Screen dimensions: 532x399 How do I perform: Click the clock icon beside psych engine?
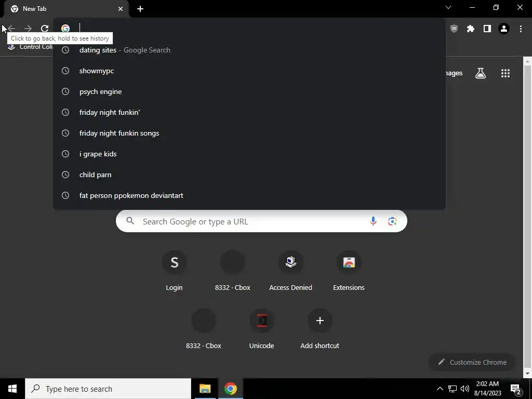[x=65, y=91]
